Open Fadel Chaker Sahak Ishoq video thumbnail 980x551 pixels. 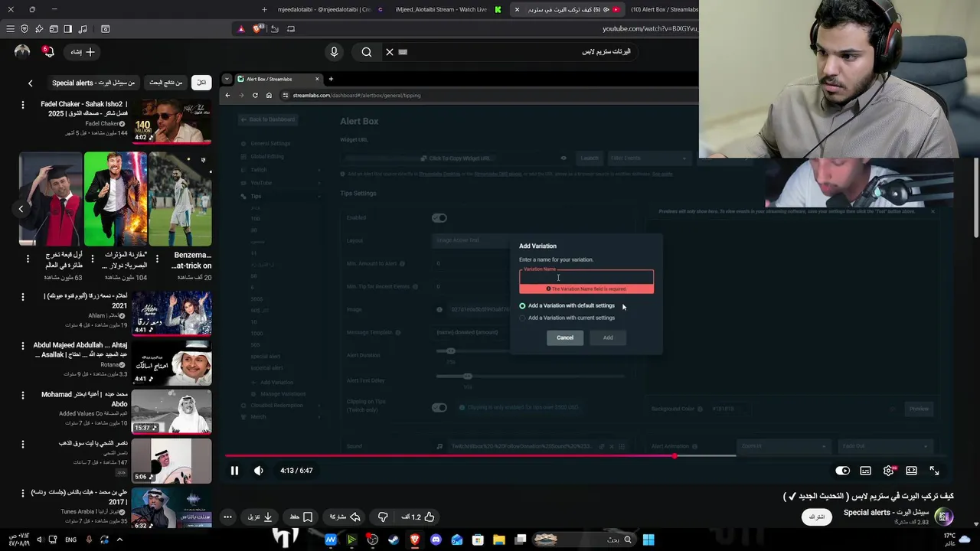point(171,121)
